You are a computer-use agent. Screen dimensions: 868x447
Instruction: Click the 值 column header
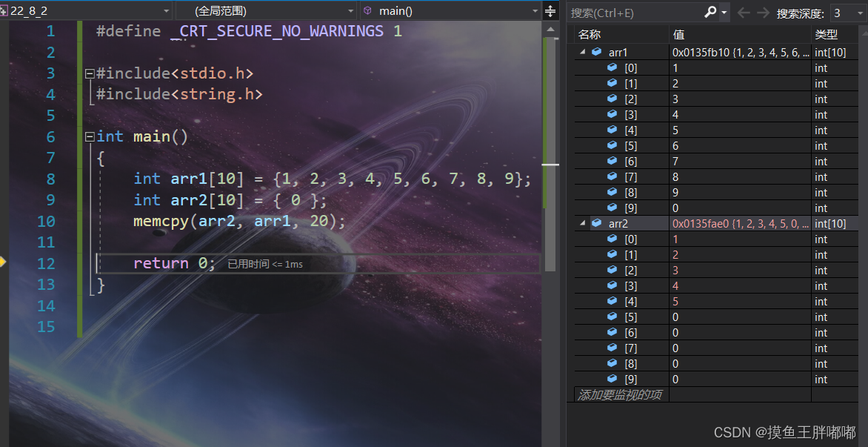(740, 34)
